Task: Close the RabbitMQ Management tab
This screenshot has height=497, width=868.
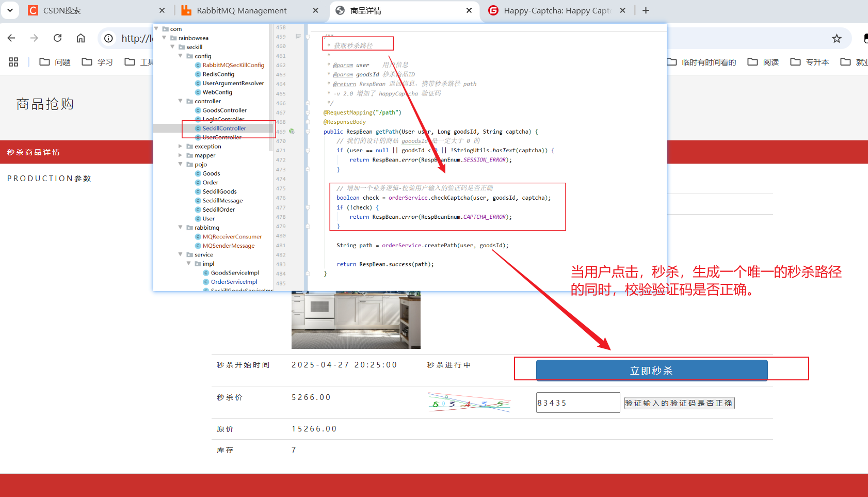Action: tap(316, 10)
